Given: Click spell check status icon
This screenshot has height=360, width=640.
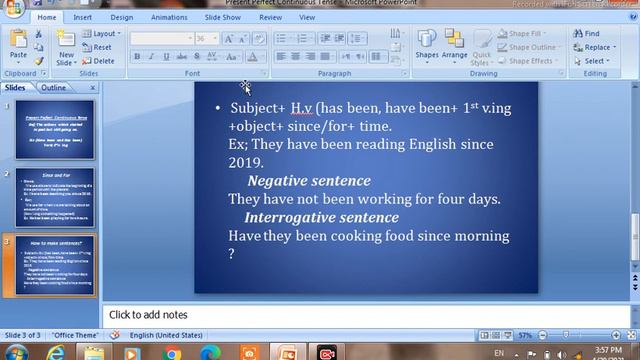Looking at the screenshot, I should click(x=115, y=335).
